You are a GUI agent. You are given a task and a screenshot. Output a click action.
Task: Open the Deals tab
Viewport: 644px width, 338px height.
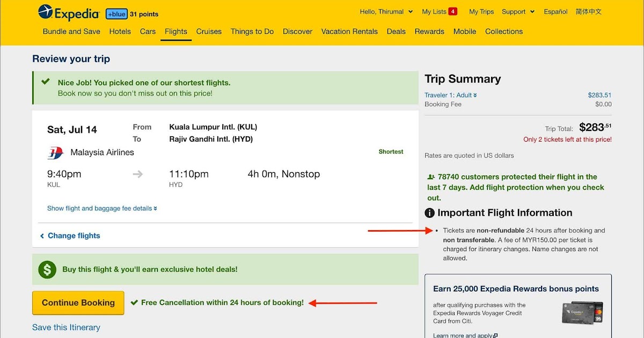coord(396,31)
